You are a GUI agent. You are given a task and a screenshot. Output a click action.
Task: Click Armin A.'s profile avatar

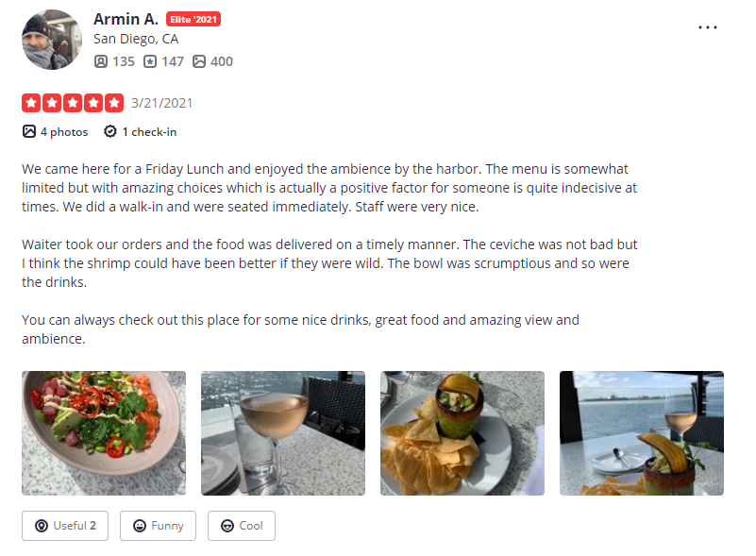[x=52, y=40]
